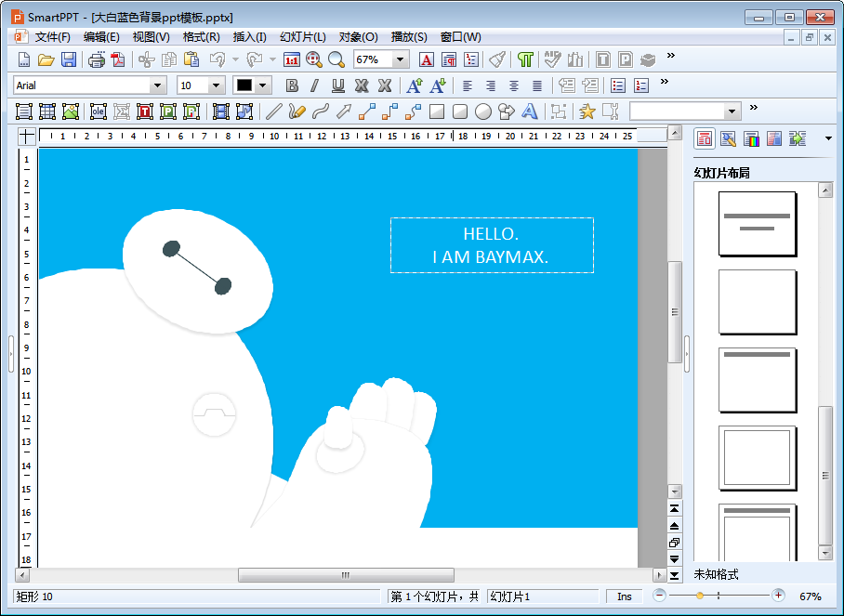Viewport: 844px width, 616px height.
Task: Open the 文件(F) menu
Action: pyautogui.click(x=53, y=37)
